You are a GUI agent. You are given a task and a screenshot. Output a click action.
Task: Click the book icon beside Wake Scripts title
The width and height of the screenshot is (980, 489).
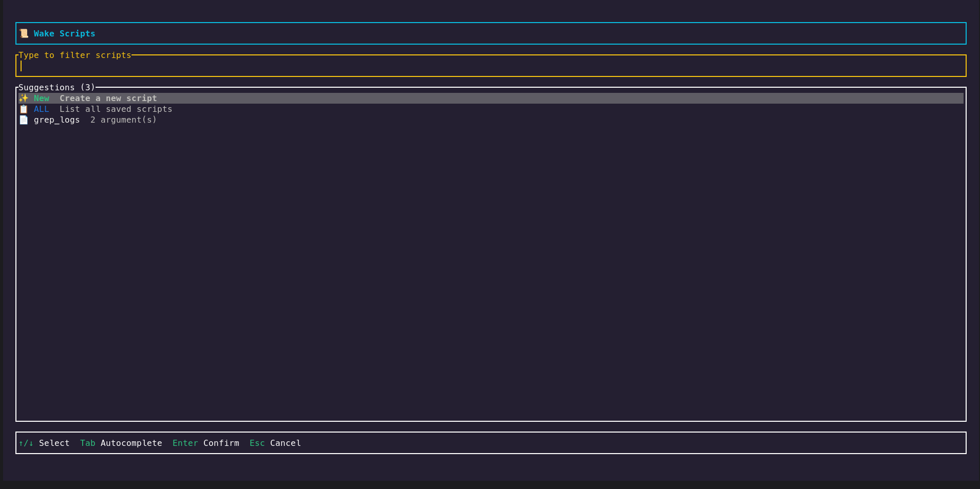(24, 33)
